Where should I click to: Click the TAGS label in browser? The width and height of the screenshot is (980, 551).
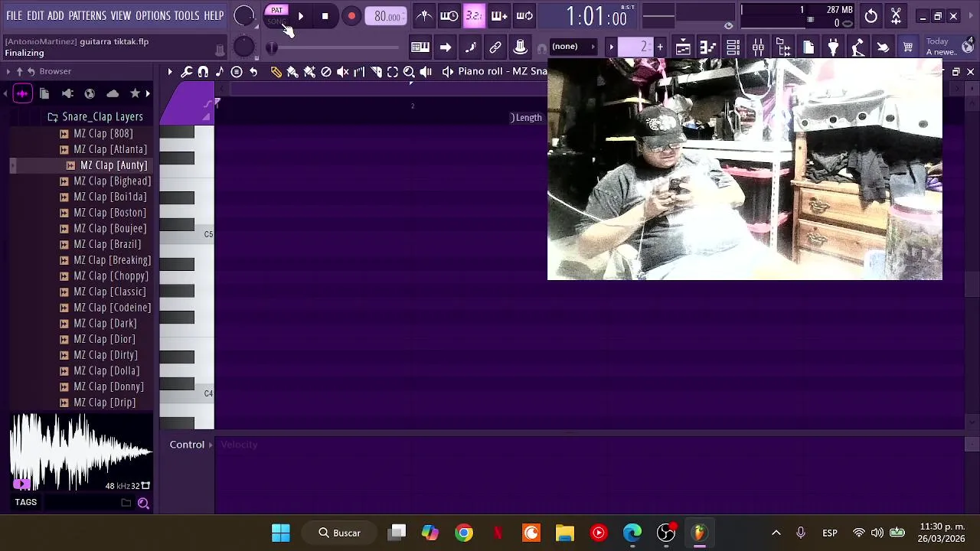[x=25, y=503]
